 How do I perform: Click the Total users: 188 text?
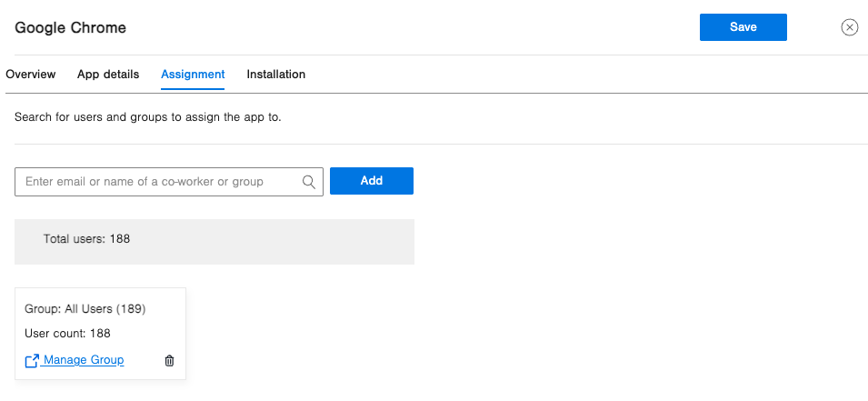pyautogui.click(x=86, y=239)
